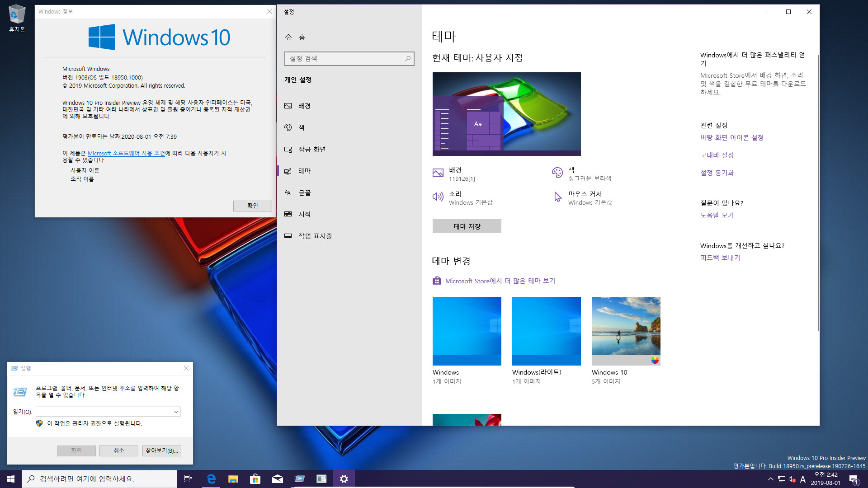Show hidden tray icons chevron
This screenshot has width=868, height=488.
coord(770,479)
